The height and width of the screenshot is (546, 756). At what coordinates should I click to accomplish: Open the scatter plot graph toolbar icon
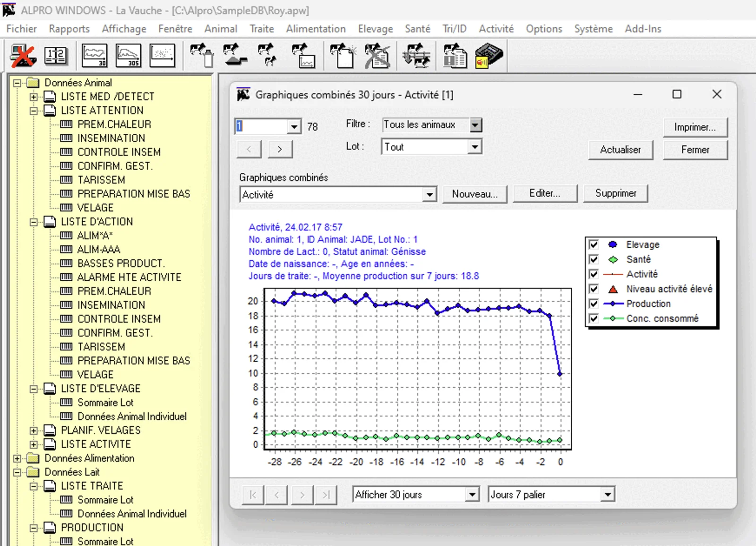[162, 56]
